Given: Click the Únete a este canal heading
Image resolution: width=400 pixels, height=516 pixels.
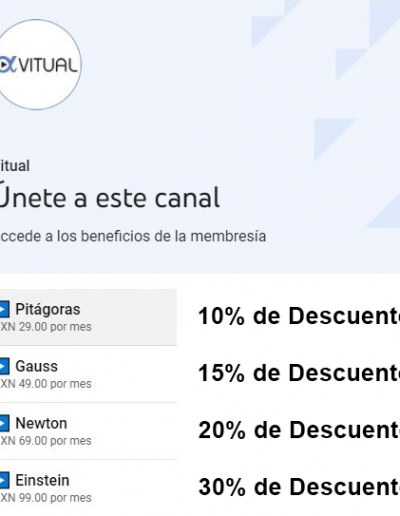Looking at the screenshot, I should [x=110, y=197].
